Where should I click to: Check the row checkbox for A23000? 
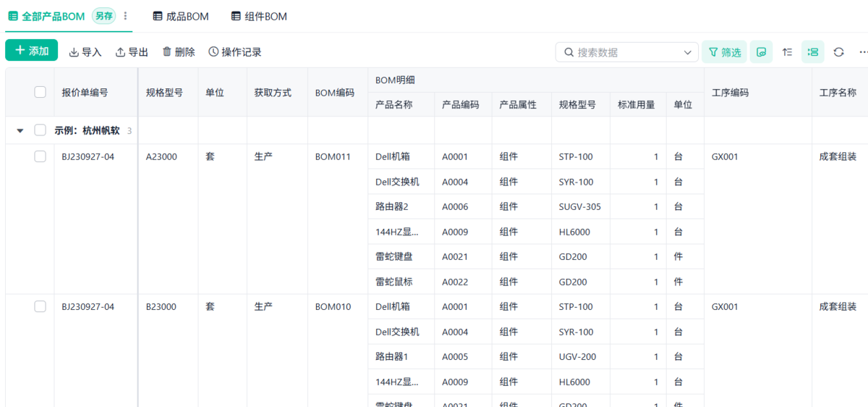41,156
